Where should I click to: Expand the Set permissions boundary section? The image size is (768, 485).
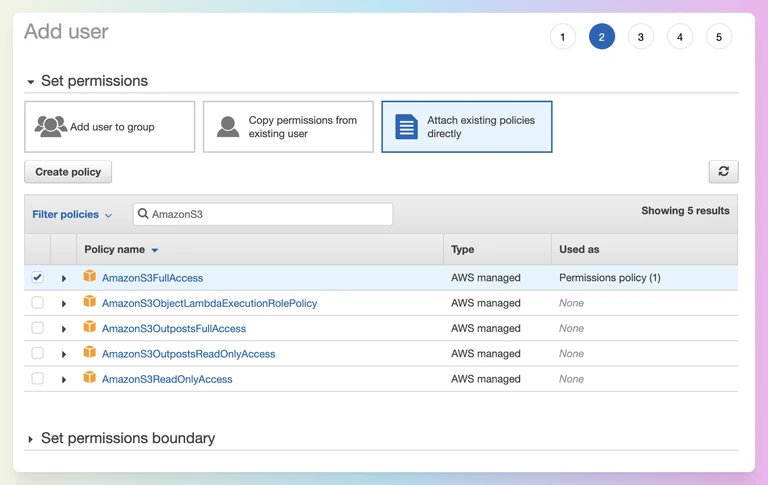(30, 439)
